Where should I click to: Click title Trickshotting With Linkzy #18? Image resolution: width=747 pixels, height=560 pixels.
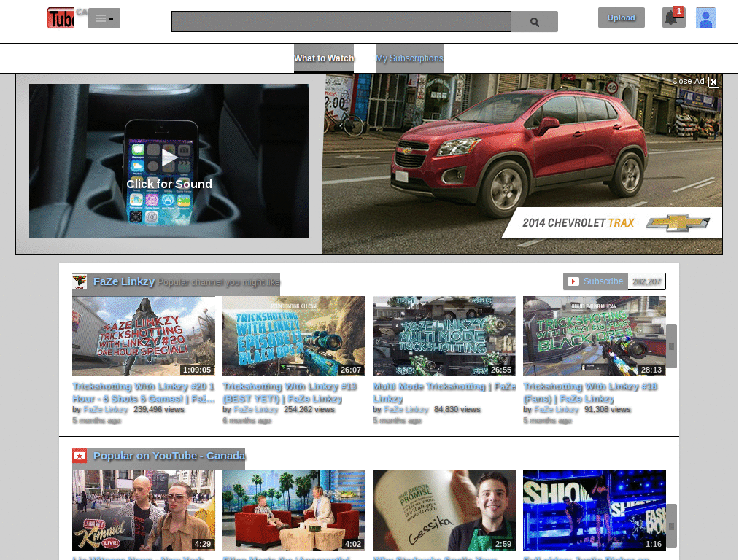coord(590,392)
